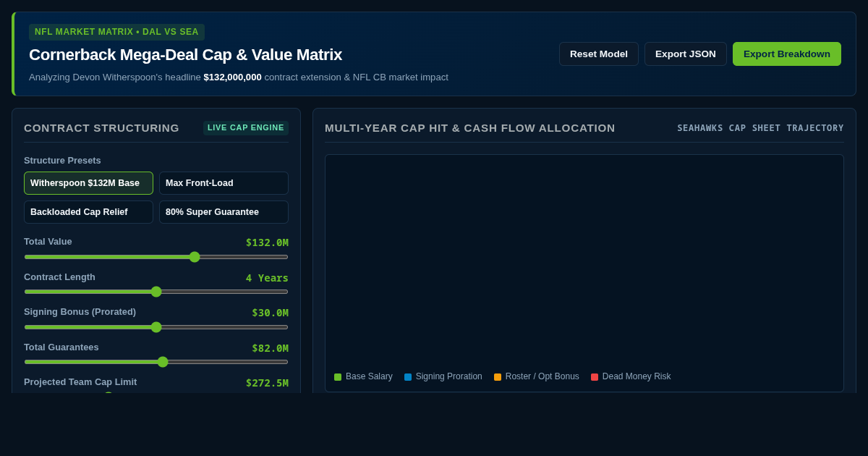Click the Cornerback Mega-Deal Cap & Value Matrix title
This screenshot has height=456, width=868.
point(185,55)
